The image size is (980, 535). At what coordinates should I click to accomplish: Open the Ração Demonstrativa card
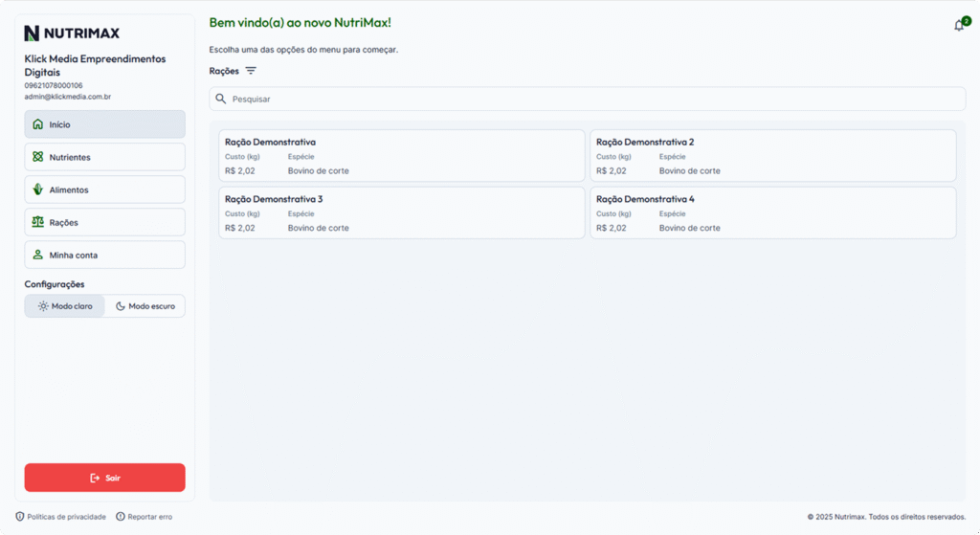[401, 156]
